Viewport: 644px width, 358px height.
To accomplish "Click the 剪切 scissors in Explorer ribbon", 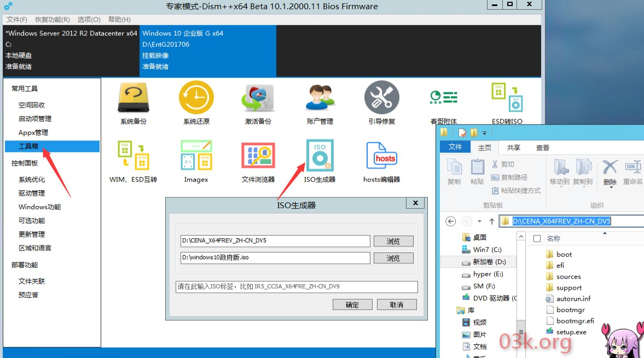I will pos(503,164).
